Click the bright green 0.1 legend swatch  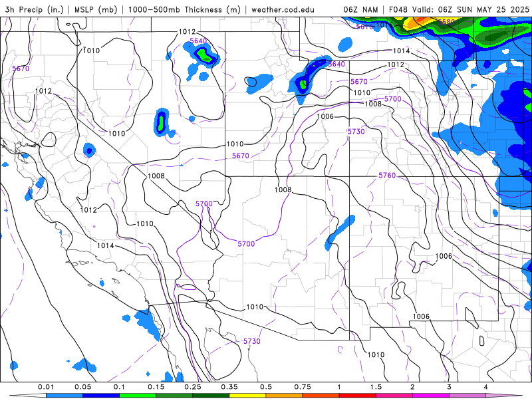pos(138,396)
